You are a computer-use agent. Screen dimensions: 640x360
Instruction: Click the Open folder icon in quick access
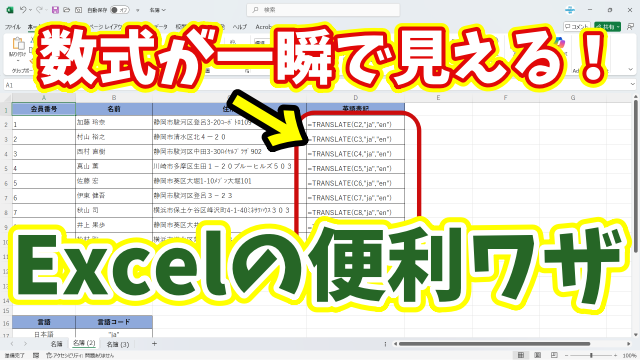67,10
